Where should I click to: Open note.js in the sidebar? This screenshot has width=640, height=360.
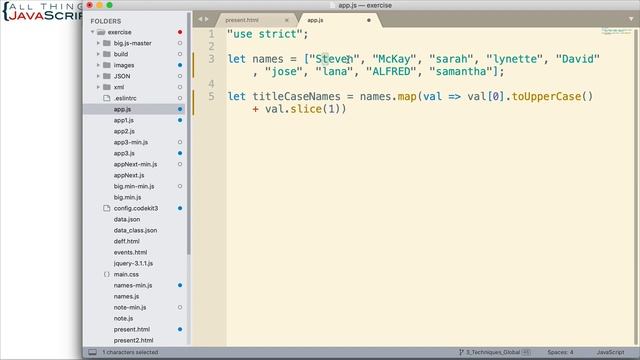click(123, 318)
